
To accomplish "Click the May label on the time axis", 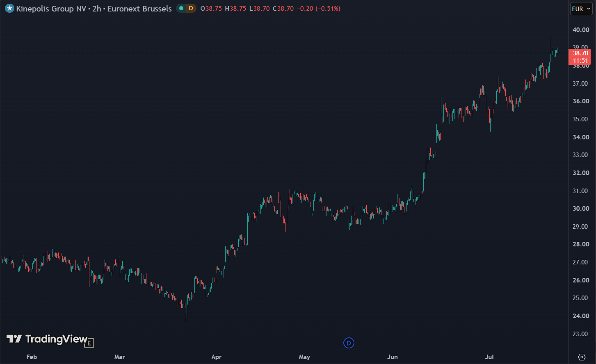I will click(304, 357).
